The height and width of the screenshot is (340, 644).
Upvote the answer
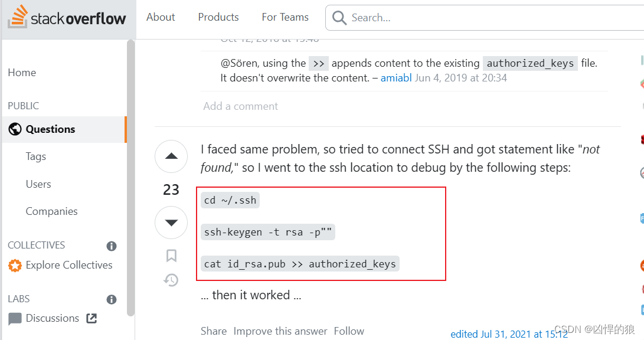[171, 156]
